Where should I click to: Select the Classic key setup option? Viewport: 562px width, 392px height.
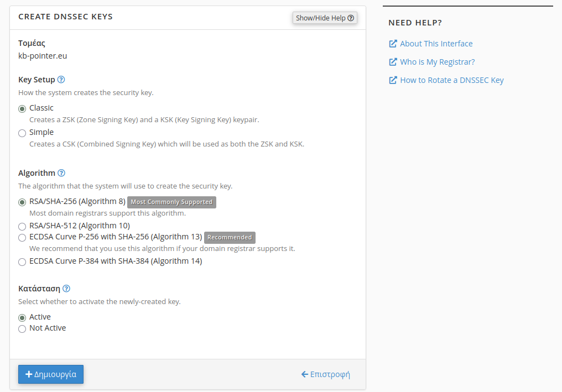pyautogui.click(x=22, y=108)
